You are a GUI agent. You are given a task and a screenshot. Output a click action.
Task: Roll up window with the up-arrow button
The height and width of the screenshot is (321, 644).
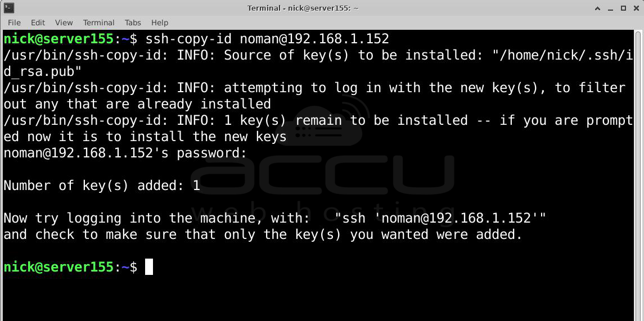(x=597, y=8)
